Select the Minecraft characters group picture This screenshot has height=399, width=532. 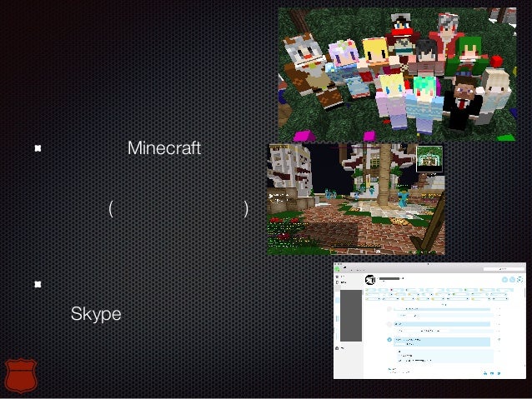tap(397, 74)
